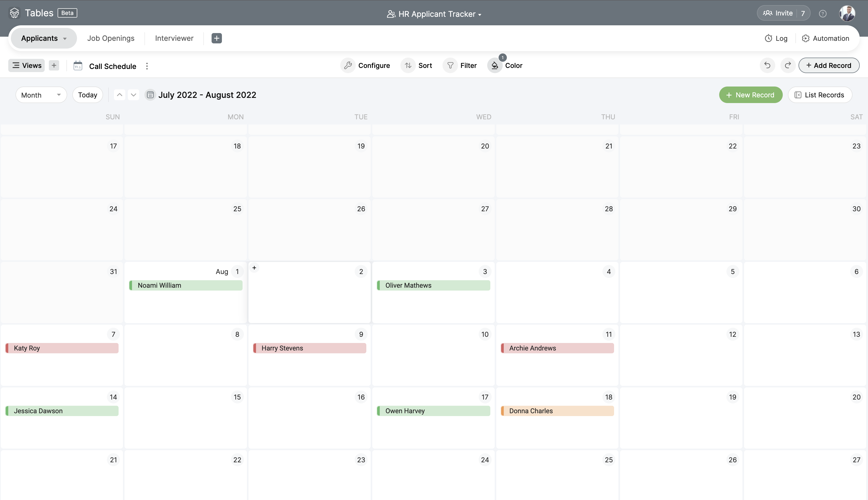
Task: Toggle the Applicants table active state
Action: point(39,37)
